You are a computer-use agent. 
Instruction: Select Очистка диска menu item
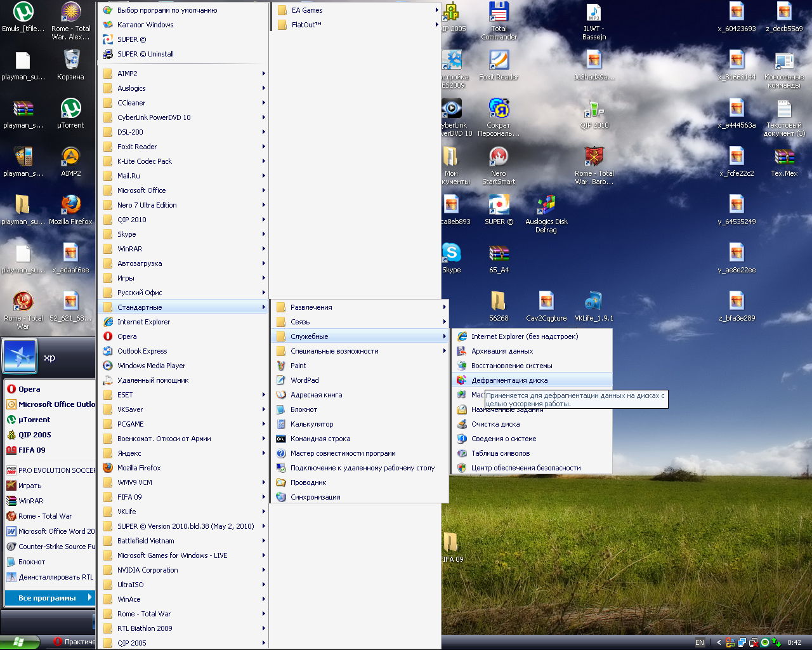tap(532, 424)
